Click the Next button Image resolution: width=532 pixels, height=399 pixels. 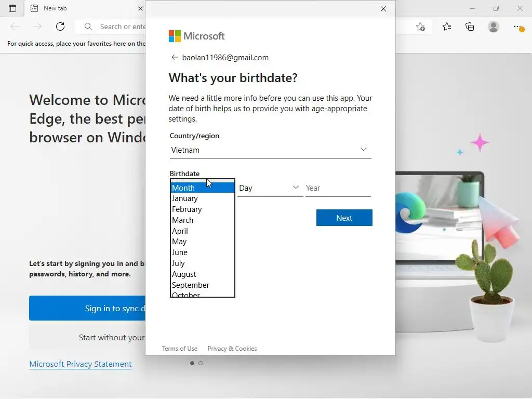coord(344,218)
